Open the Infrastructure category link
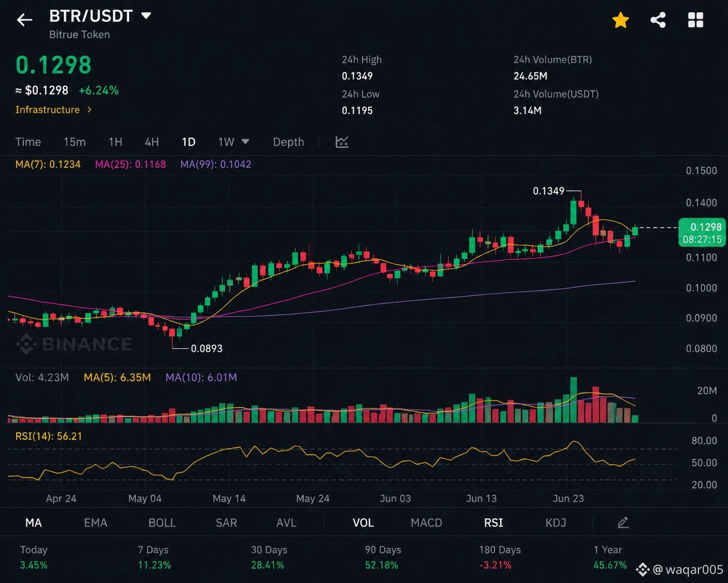Viewport: 728px width, 583px height. 53,110
